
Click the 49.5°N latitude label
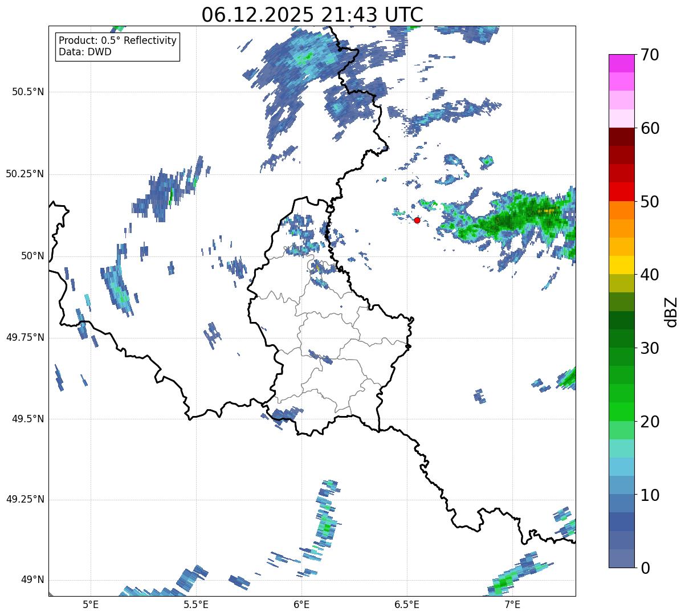(28, 419)
